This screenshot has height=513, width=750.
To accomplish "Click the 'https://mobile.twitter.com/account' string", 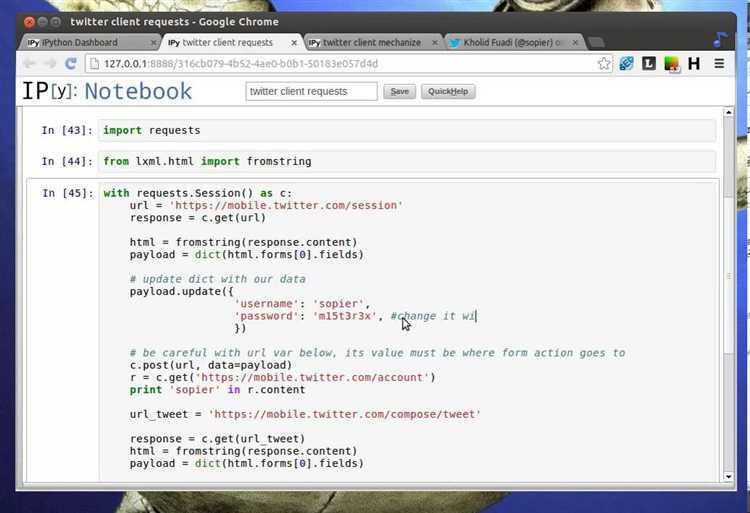I will pyautogui.click(x=312, y=378).
